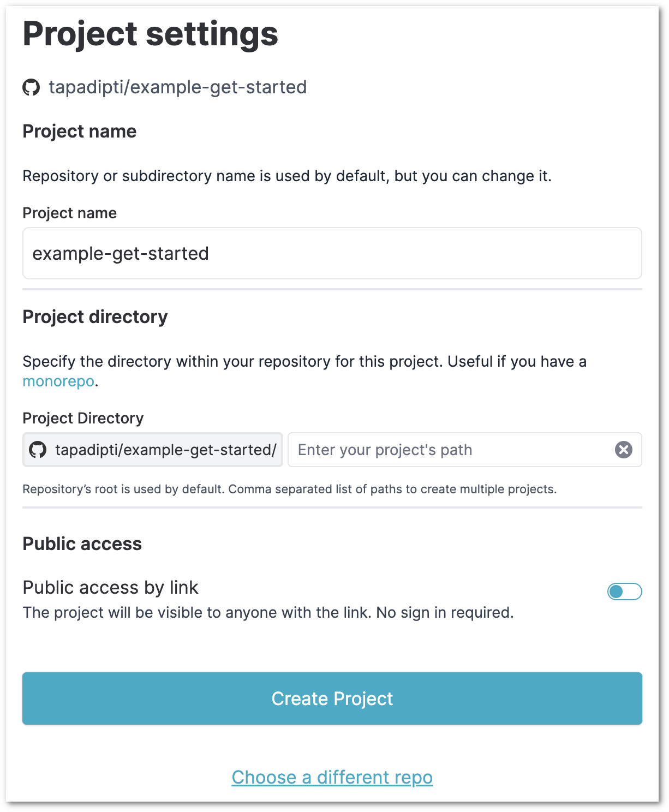Clear the project path with the X icon

tap(623, 450)
